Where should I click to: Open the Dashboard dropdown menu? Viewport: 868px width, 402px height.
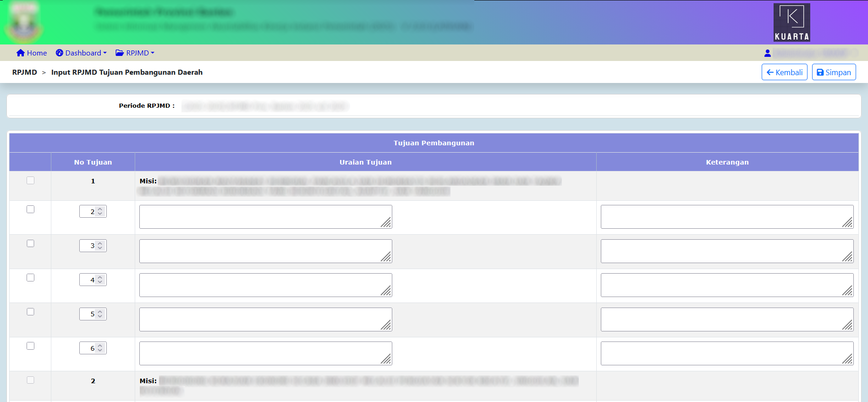(x=82, y=53)
